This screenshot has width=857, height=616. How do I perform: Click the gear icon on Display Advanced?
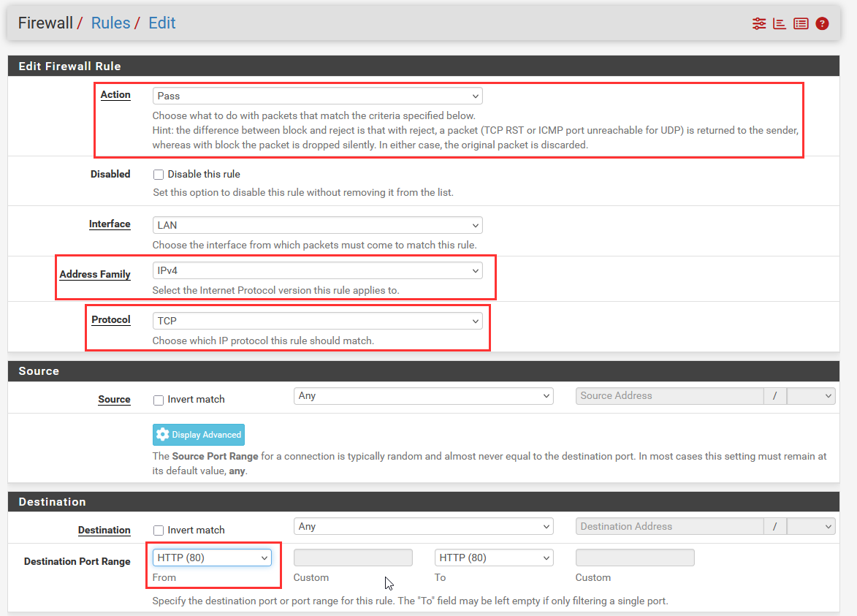click(163, 435)
